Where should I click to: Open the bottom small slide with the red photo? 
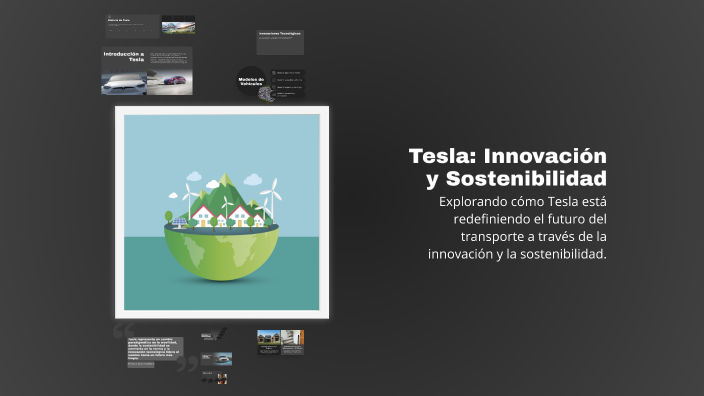tap(214, 378)
